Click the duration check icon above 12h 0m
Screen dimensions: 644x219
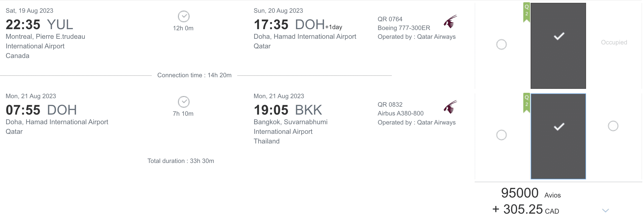pos(184,16)
